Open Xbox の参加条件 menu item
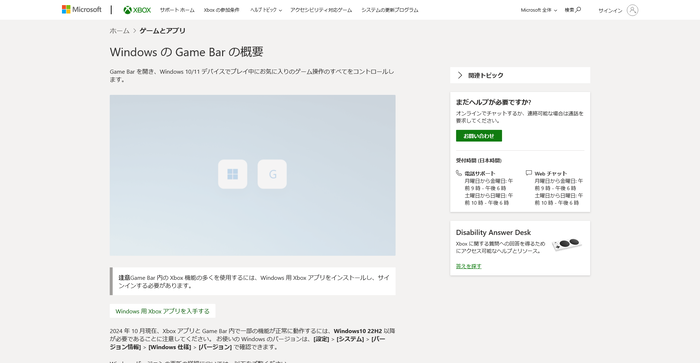Viewport: 700px width, 363px height. tap(221, 10)
